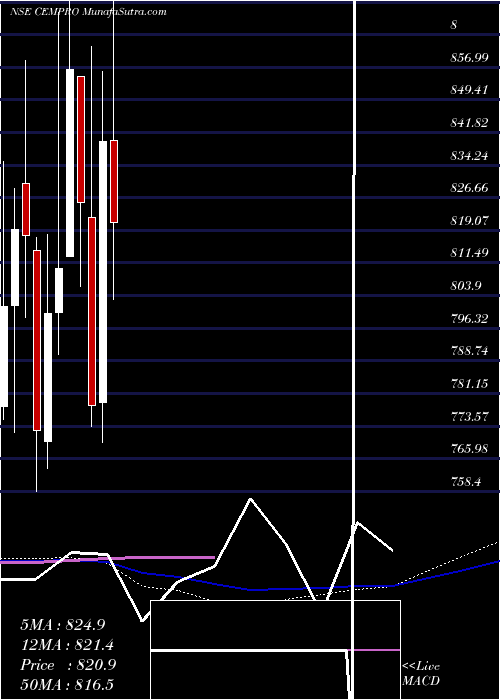Click the tallest white candlestick body
500x700 pixels.
click(x=103, y=272)
